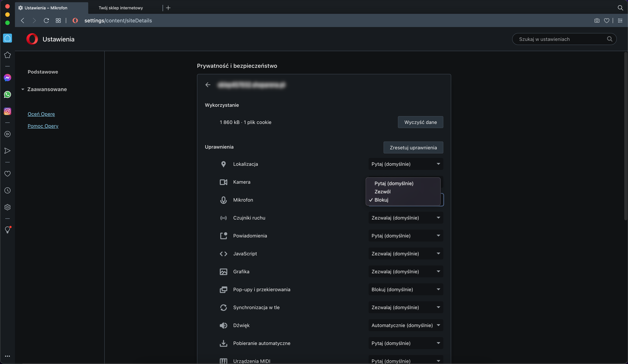Open Pop-upy i przekierowania dropdown

(405, 289)
